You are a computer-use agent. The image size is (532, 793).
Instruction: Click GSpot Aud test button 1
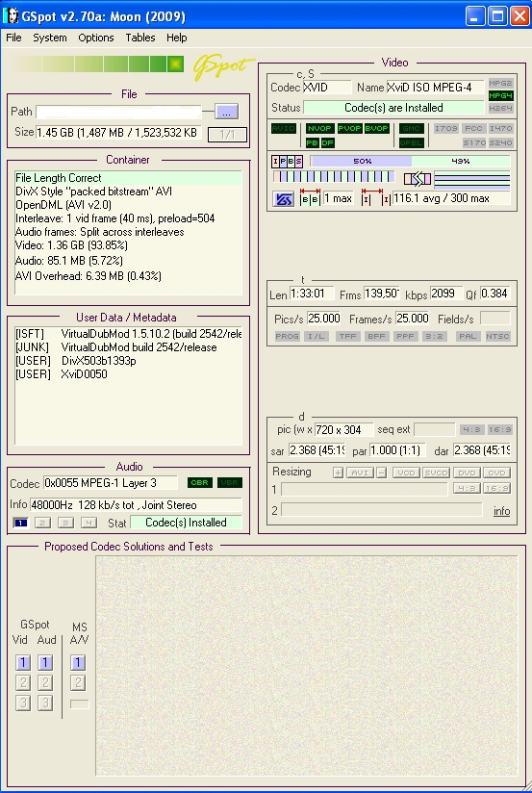(45, 662)
